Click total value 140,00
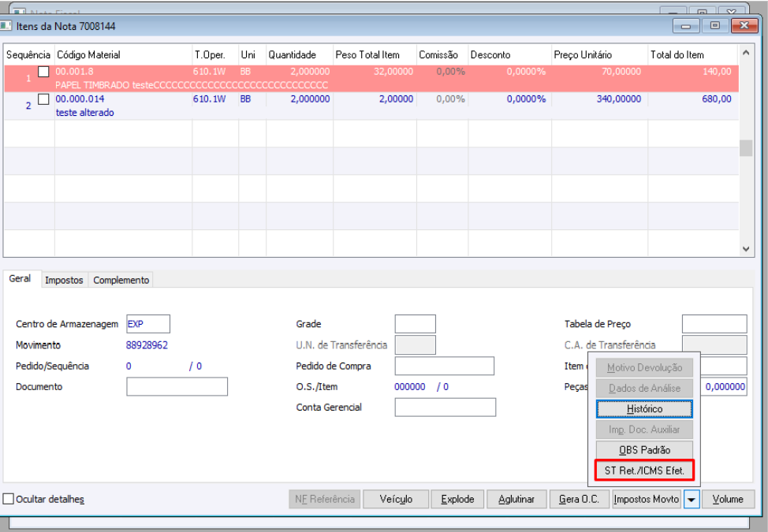The height and width of the screenshot is (532, 768). pos(717,72)
